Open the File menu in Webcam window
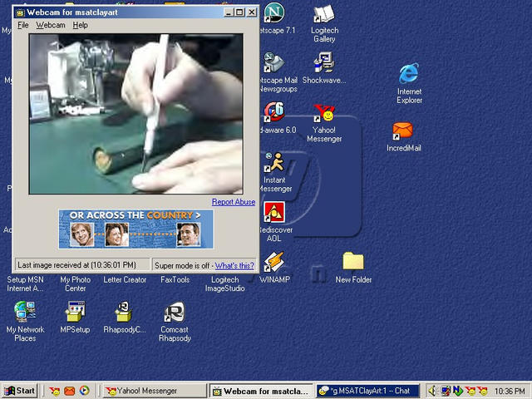The image size is (532, 399). (23, 25)
